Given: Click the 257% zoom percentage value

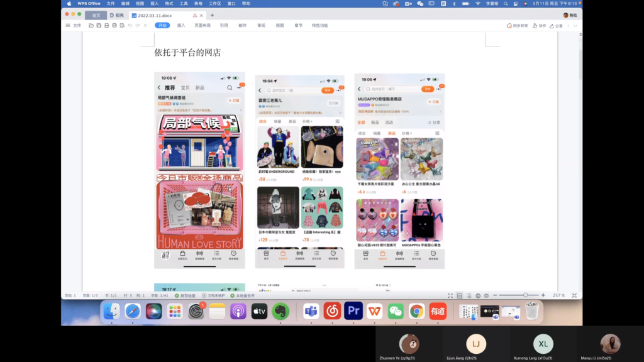Looking at the screenshot, I should point(558,295).
